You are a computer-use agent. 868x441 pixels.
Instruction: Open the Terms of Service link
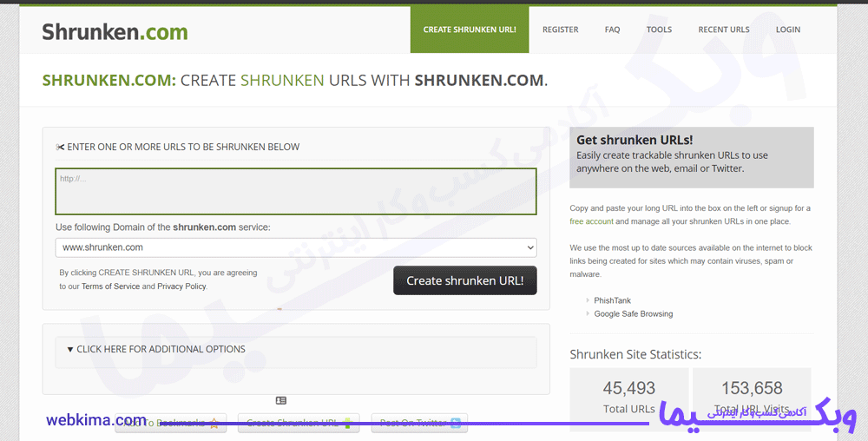(111, 286)
